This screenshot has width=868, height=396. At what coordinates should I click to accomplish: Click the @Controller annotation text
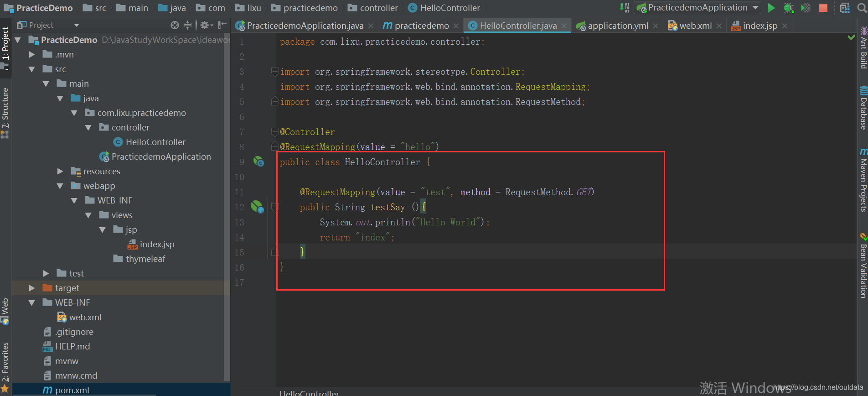pos(307,132)
